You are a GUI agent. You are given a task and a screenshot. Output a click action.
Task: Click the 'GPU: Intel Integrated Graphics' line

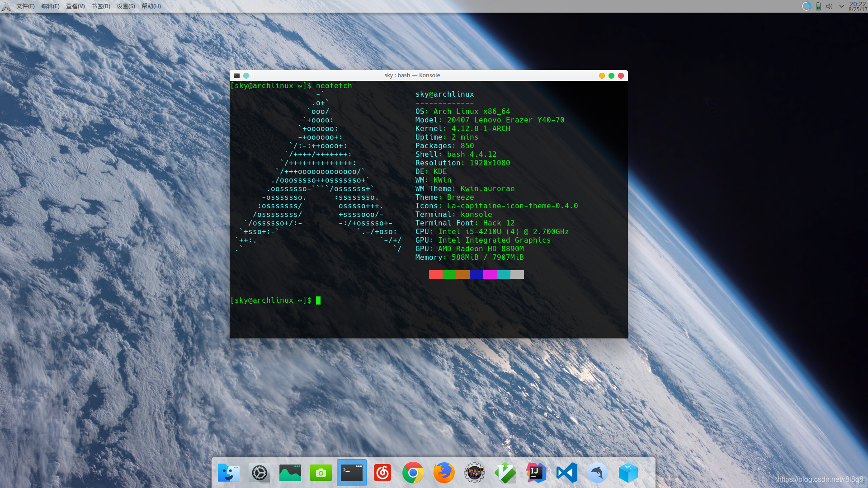(483, 240)
